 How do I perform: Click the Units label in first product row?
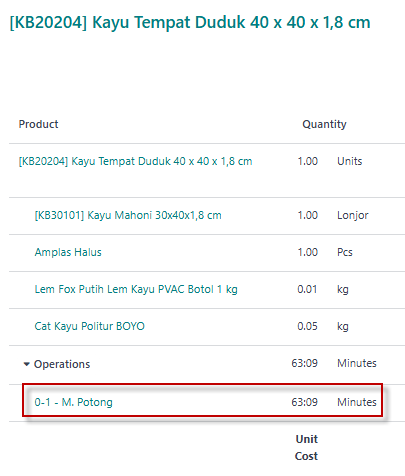(350, 161)
